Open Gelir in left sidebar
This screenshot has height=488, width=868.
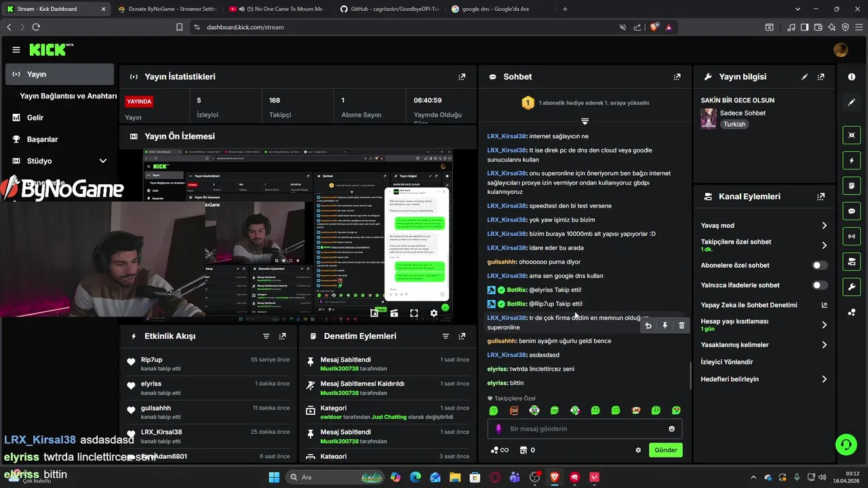(x=35, y=118)
